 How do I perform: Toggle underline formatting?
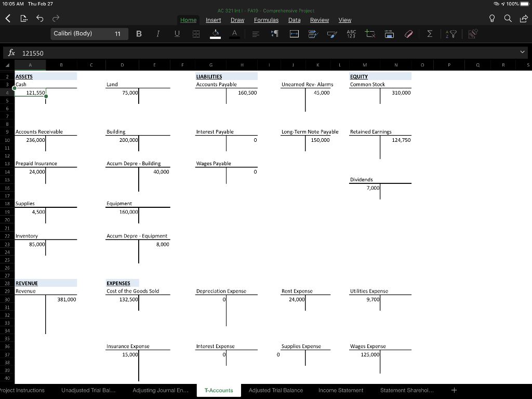click(x=177, y=34)
